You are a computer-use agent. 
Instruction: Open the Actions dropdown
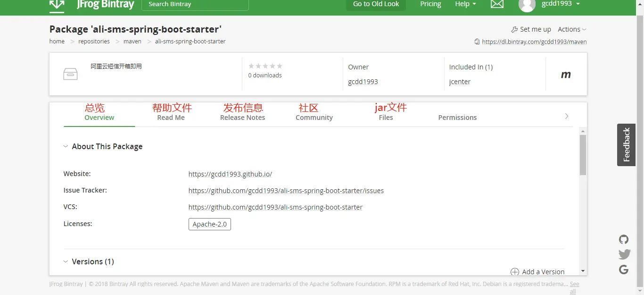[572, 29]
